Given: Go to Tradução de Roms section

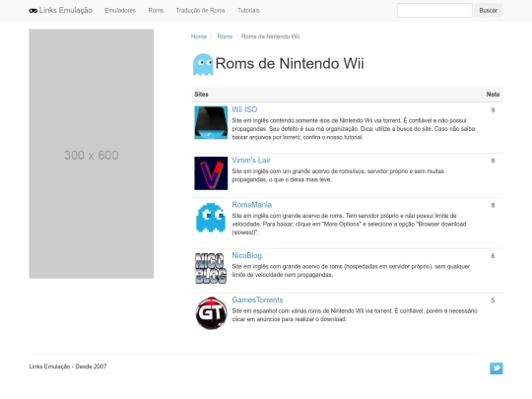Looking at the screenshot, I should (201, 11).
